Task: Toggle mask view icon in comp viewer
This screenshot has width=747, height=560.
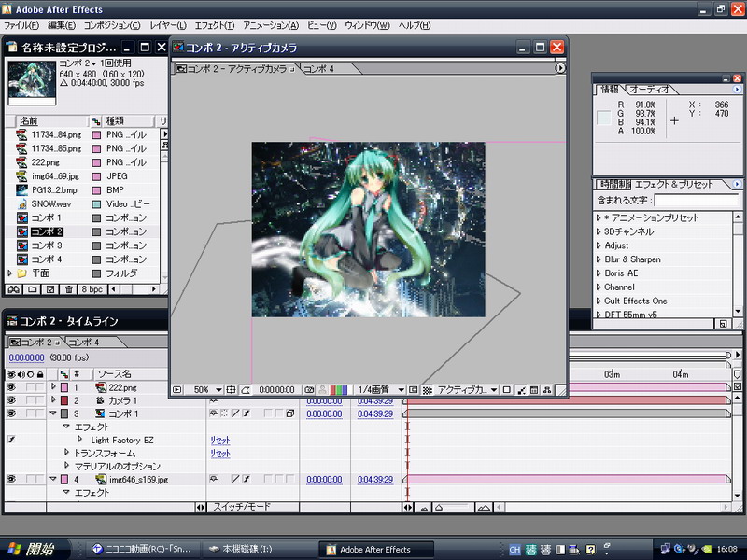Action: pyautogui.click(x=245, y=389)
